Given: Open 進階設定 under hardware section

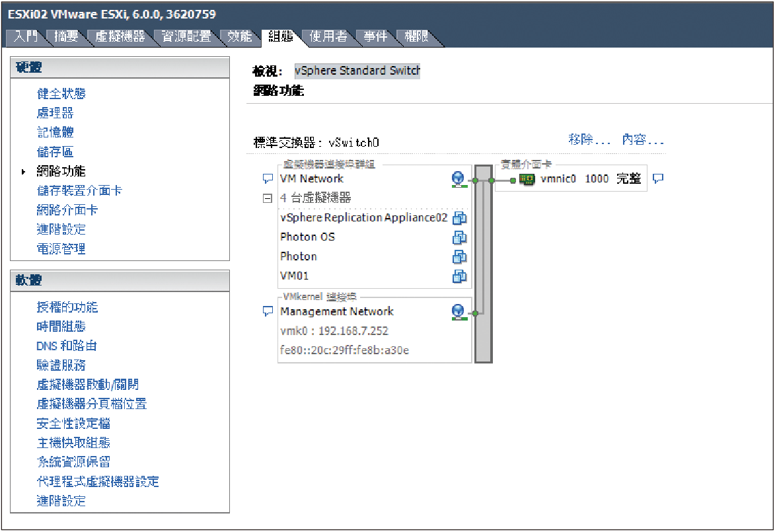Looking at the screenshot, I should pos(61,229).
